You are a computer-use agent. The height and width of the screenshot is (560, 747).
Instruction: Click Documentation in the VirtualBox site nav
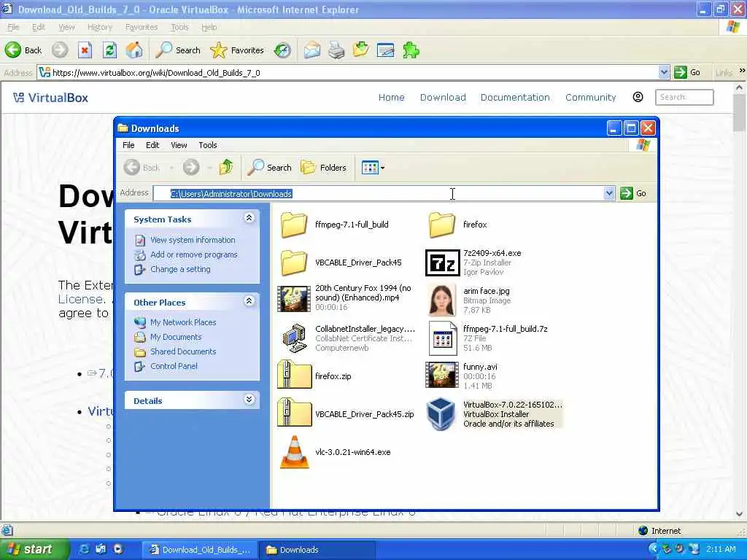coord(515,97)
